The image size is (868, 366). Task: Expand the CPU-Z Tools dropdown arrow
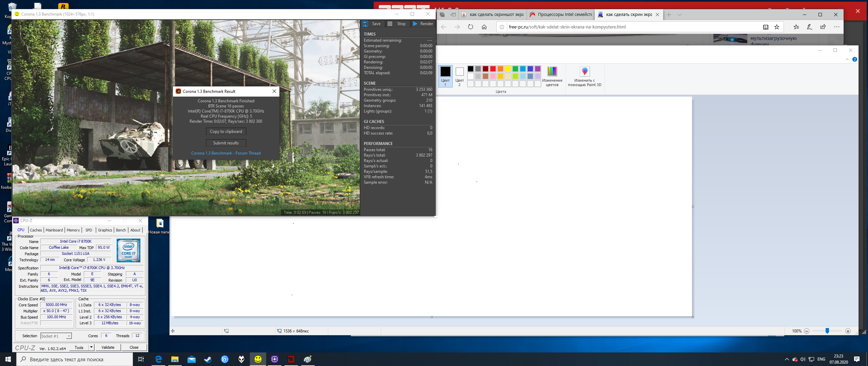coord(91,347)
